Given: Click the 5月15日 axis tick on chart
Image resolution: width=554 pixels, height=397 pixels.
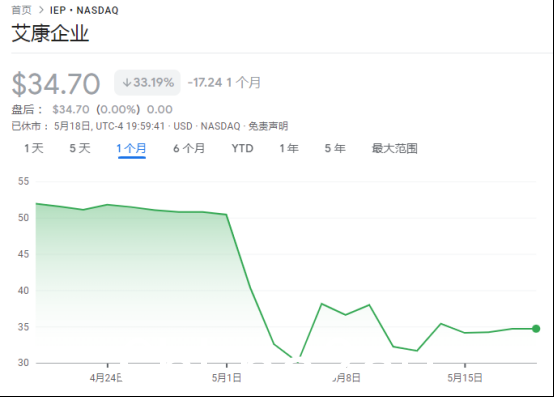Looking at the screenshot, I should coord(465,378).
